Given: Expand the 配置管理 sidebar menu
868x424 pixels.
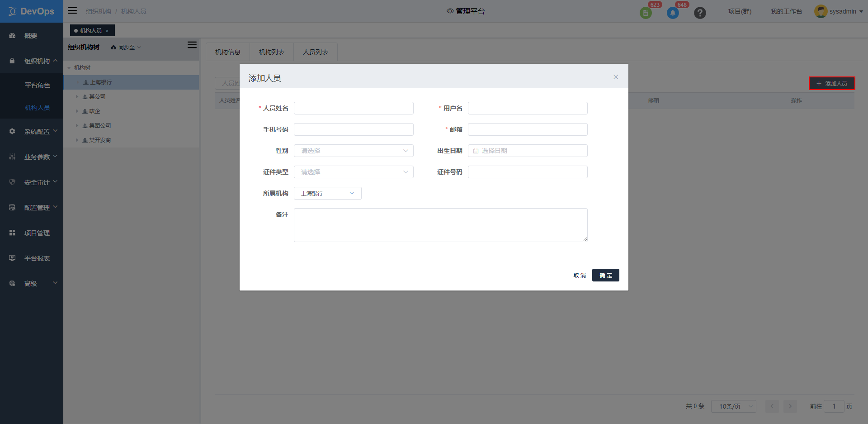Looking at the screenshot, I should tap(55, 207).
